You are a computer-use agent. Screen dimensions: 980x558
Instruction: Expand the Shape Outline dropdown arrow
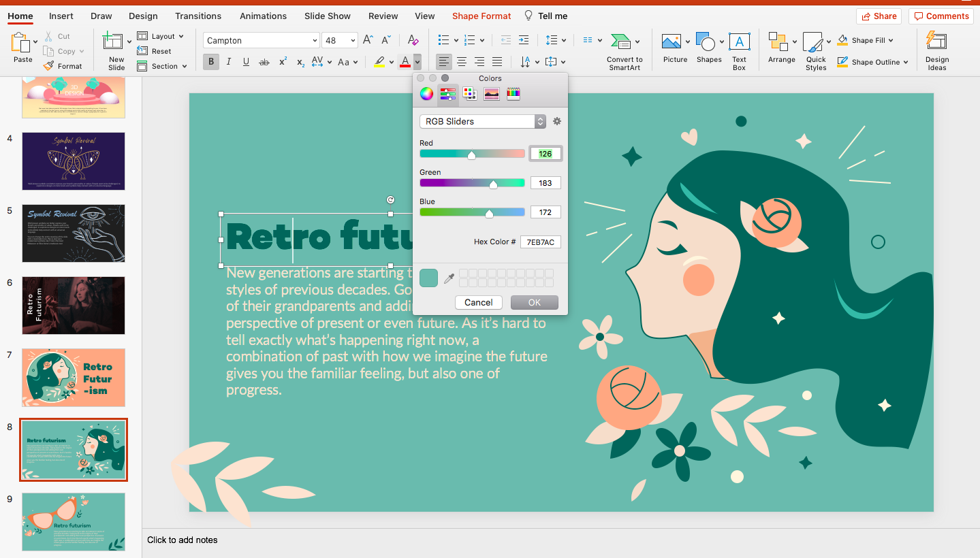906,62
